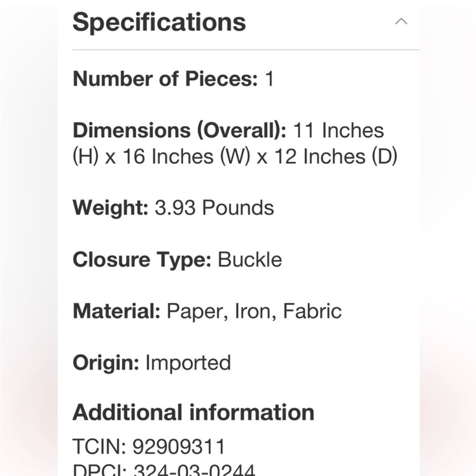Click the Material label

116,311
